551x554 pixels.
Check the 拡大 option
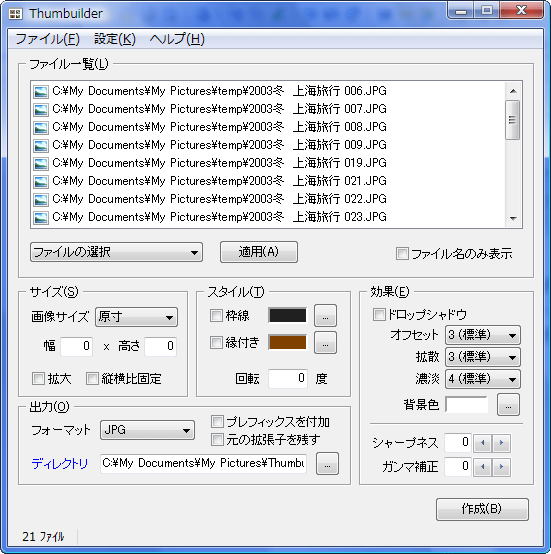pyautogui.click(x=38, y=379)
